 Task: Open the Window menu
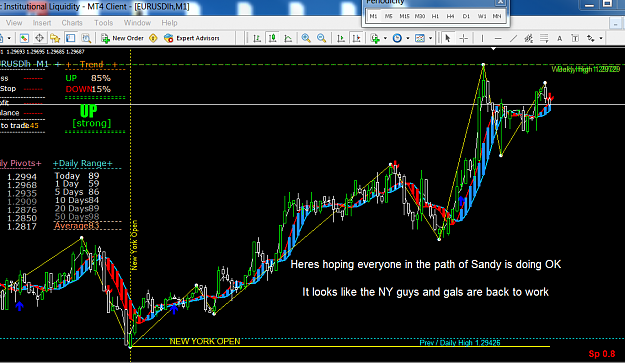click(137, 23)
